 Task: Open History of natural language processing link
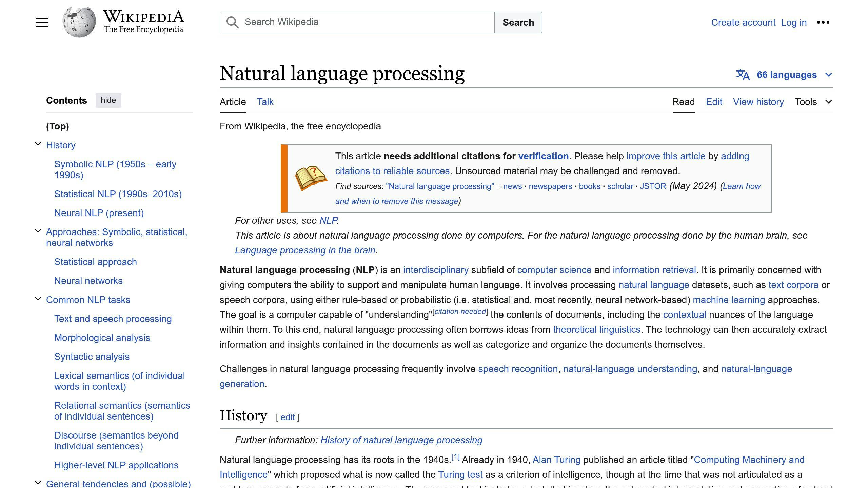coord(401,440)
